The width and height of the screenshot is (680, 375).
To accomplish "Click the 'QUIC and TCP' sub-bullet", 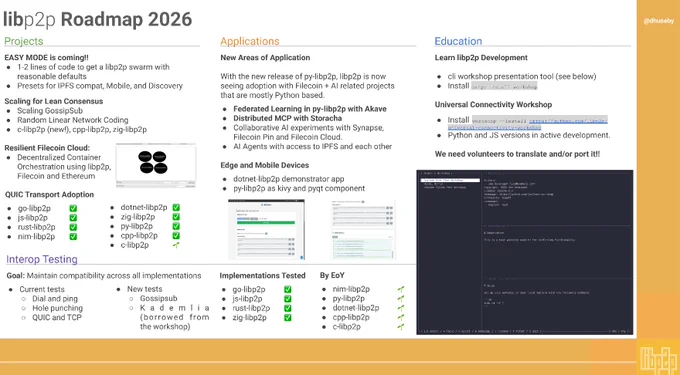I will tap(57, 318).
